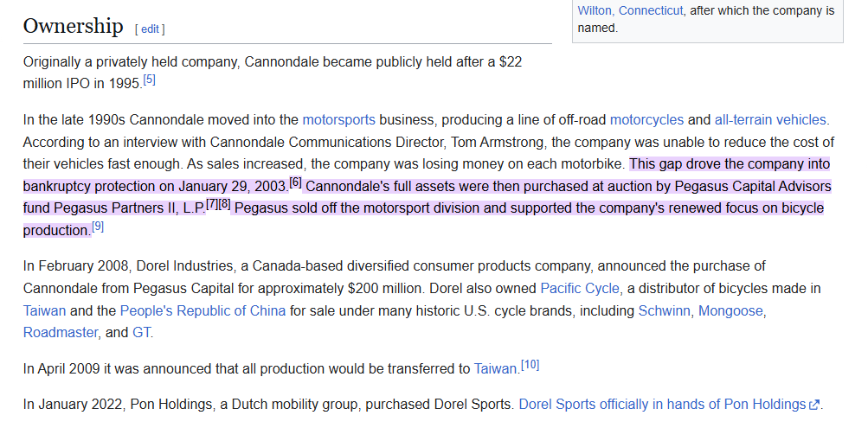Click footnote reference 8
Viewport: 868px width, 428px height.
224,205
